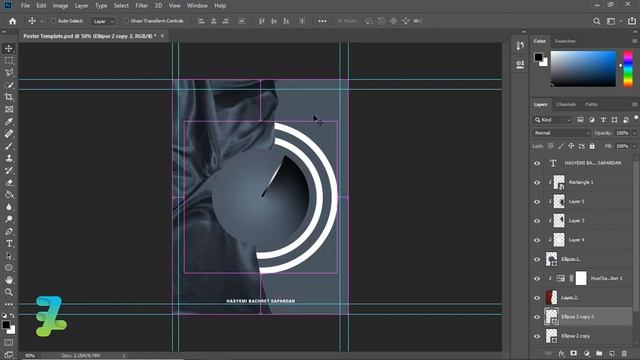Hide the Layer 5 layer
The image size is (640, 360).
pyautogui.click(x=537, y=202)
